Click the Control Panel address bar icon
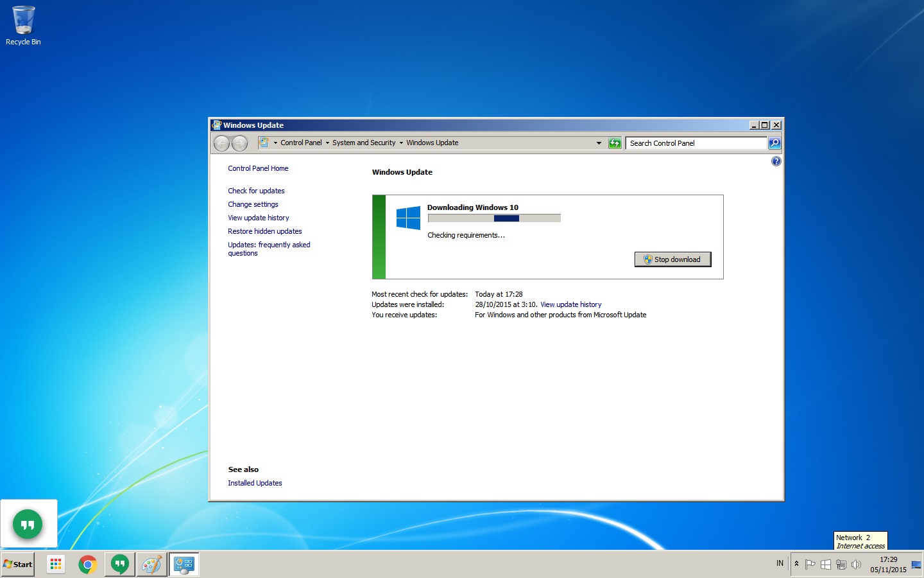 [264, 143]
